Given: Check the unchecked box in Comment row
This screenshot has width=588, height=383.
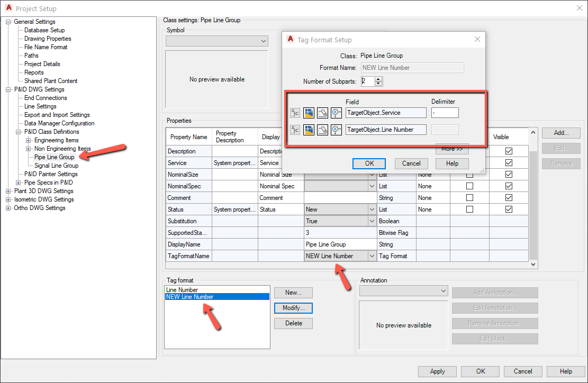Looking at the screenshot, I should click(469, 197).
